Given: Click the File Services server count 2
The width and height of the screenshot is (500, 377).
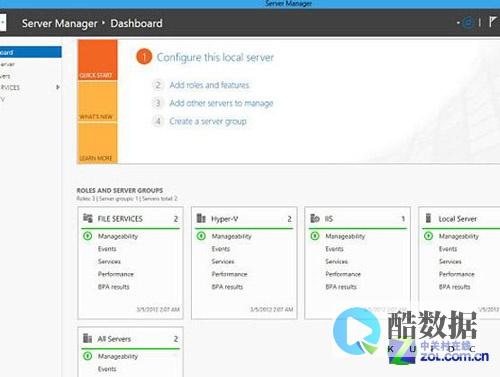Looking at the screenshot, I should pos(176,219).
